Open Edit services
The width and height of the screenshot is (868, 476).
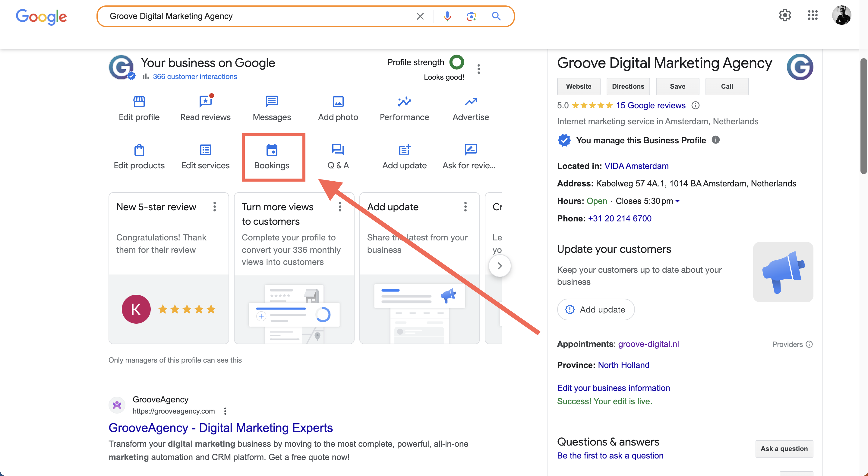pyautogui.click(x=206, y=157)
